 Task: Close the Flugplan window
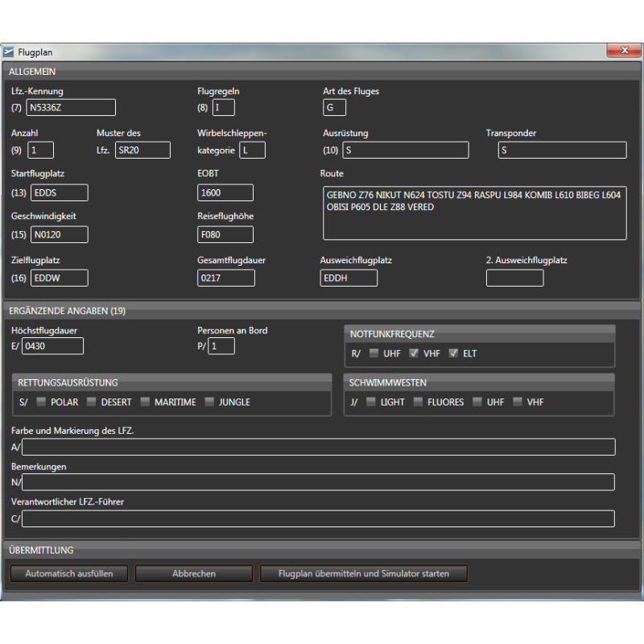(624, 52)
